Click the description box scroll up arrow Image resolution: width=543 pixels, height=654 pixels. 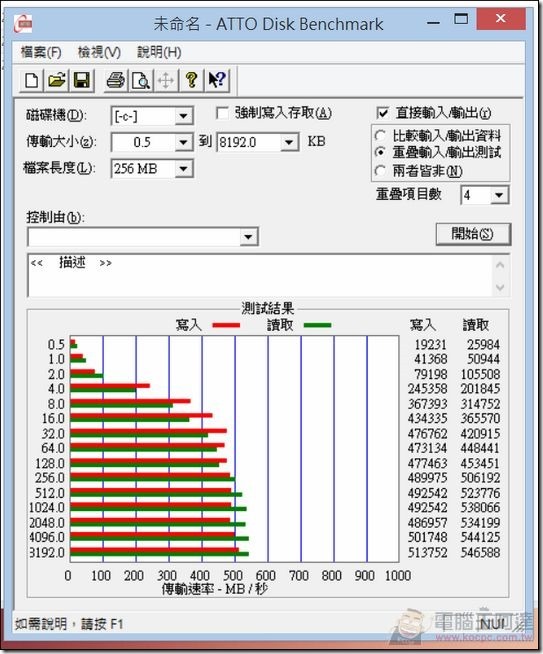[x=500, y=265]
